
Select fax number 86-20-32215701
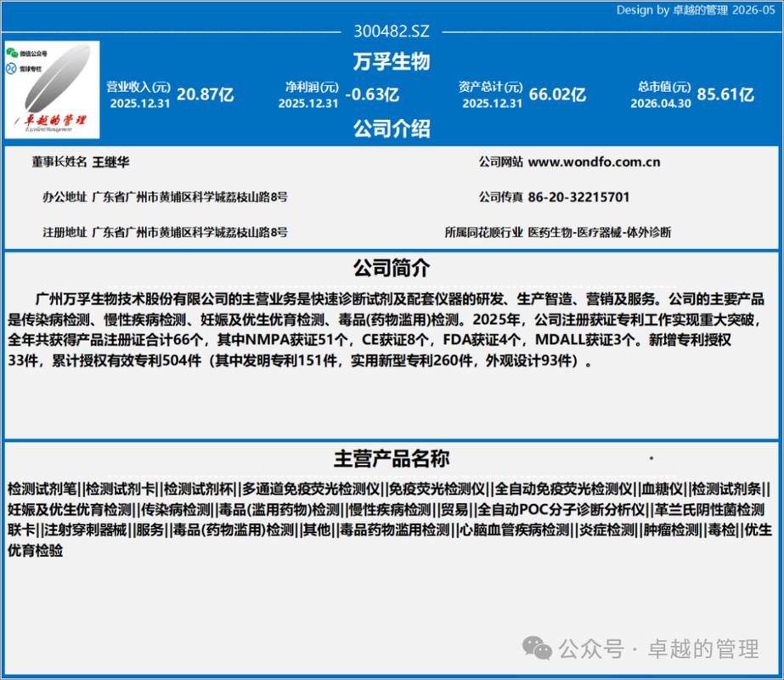click(578, 197)
